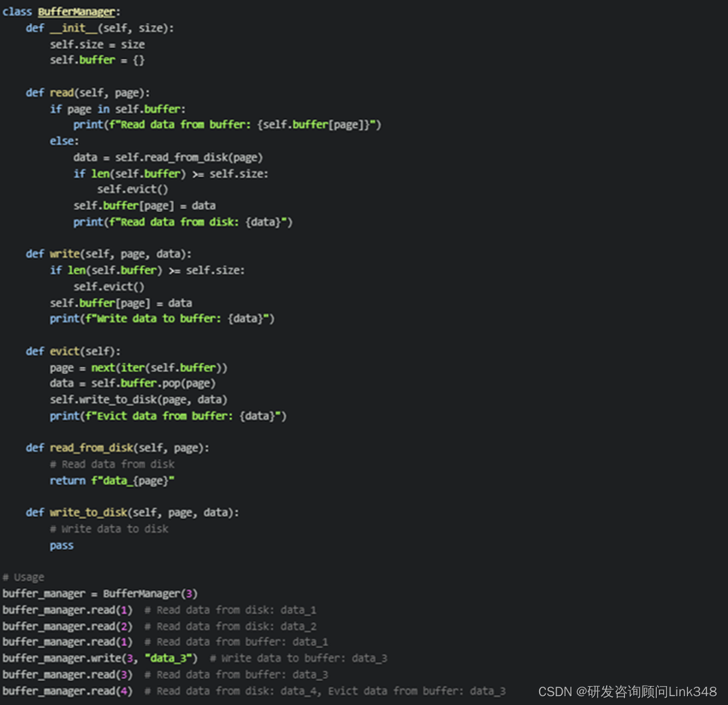Click the 'buffer_manager.write(3, "data_3")' call
728x705 pixels.
coord(100,658)
